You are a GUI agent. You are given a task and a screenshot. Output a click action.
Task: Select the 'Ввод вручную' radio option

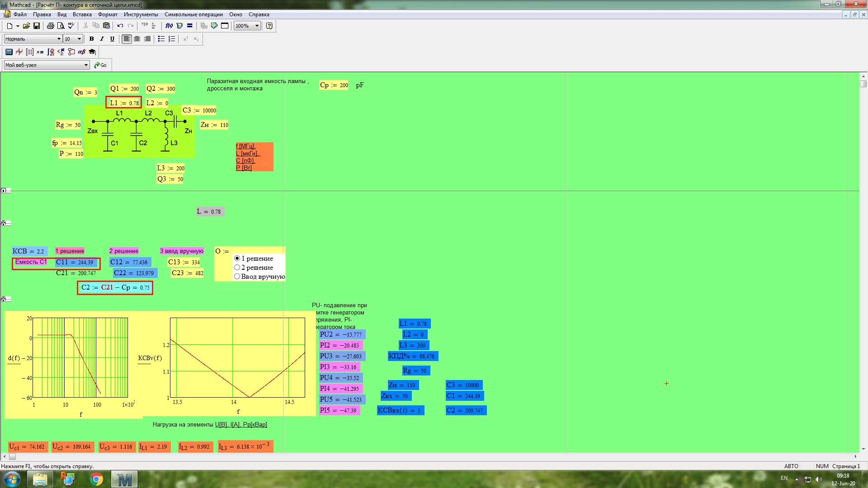click(x=237, y=277)
